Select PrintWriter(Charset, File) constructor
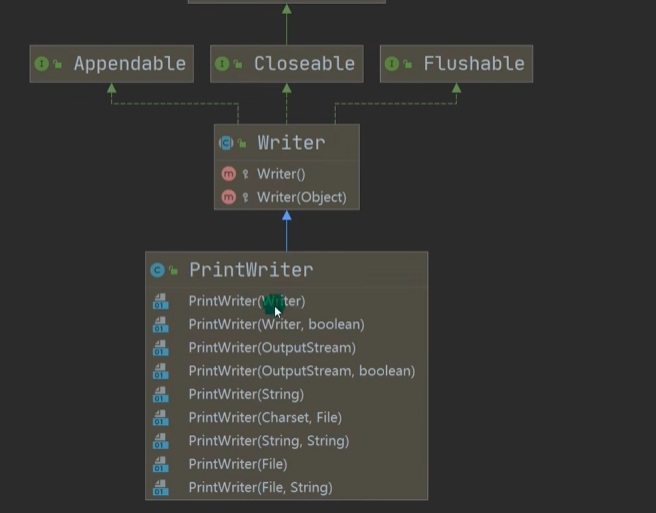The width and height of the screenshot is (656, 513). click(x=287, y=418)
